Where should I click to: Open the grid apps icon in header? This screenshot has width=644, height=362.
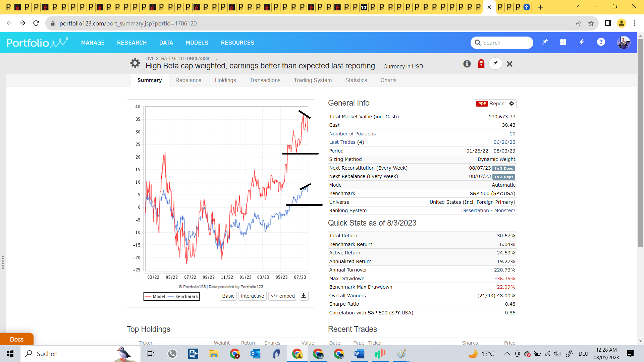coord(563,42)
